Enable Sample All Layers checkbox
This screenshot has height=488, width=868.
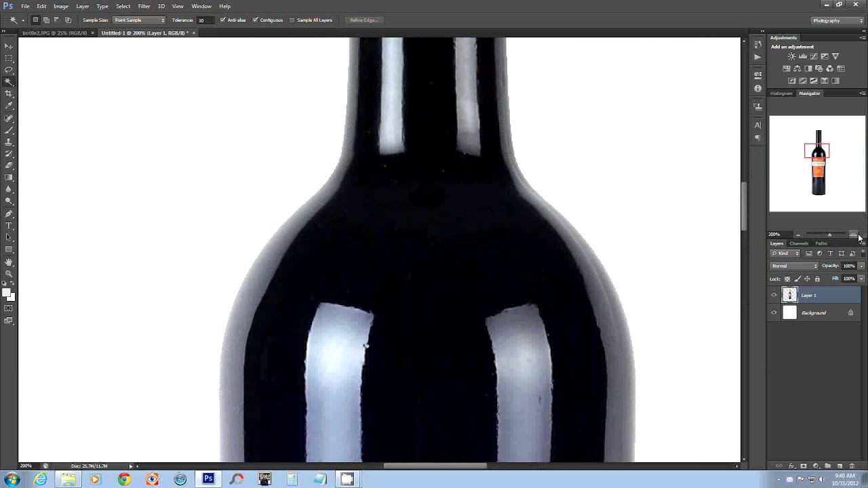(x=292, y=20)
